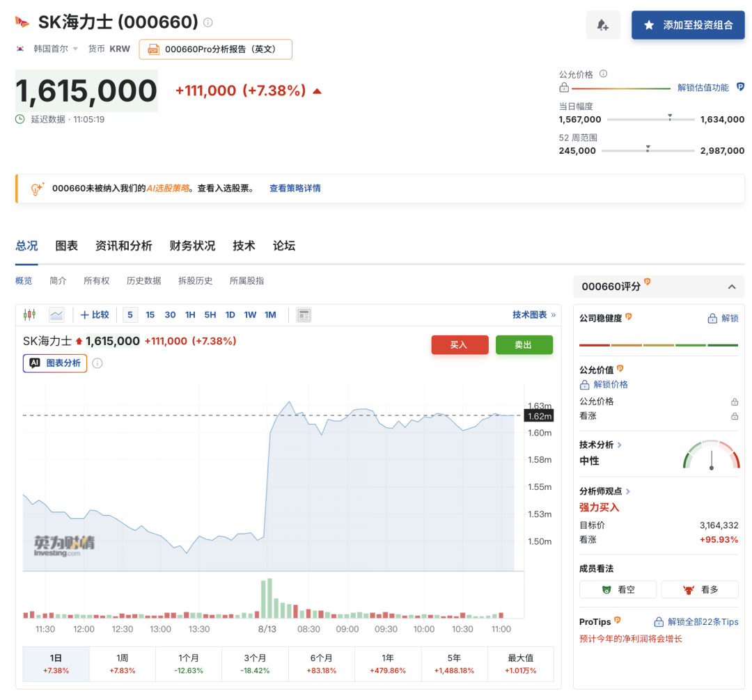This screenshot has width=752, height=700.
Task: Click the 解锁 lock for 公司稳健度
Action: [723, 318]
